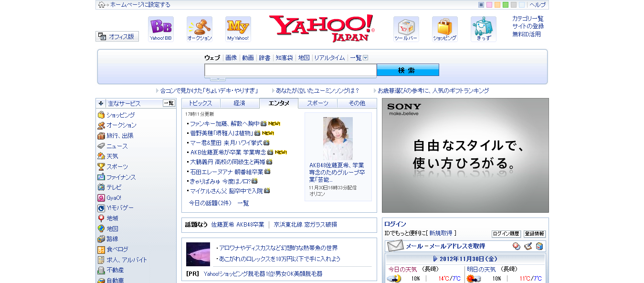Click the AKB48 佐藤夏希 photo thumbnail
The width and height of the screenshot is (644, 283).
pos(338,139)
